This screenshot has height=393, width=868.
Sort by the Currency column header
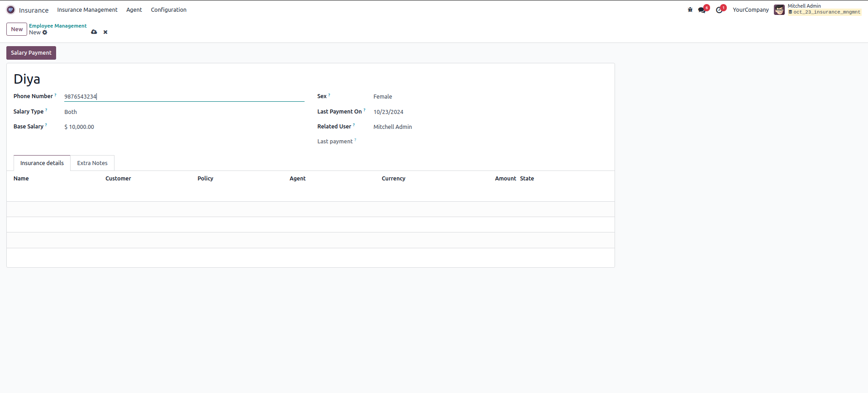tap(393, 179)
